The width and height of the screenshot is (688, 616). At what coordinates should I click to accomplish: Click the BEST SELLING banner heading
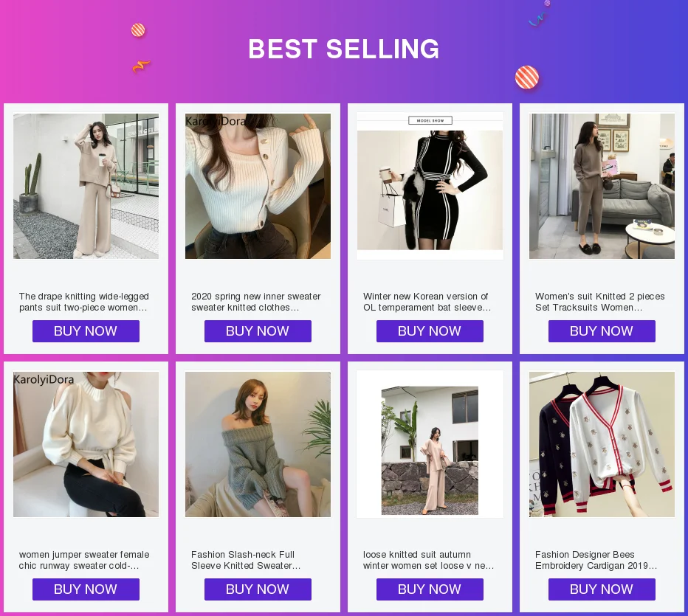coord(343,49)
